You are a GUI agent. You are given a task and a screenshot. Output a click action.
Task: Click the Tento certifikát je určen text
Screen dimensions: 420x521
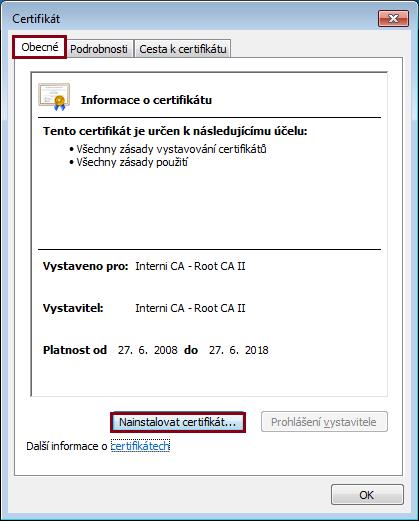click(x=175, y=131)
